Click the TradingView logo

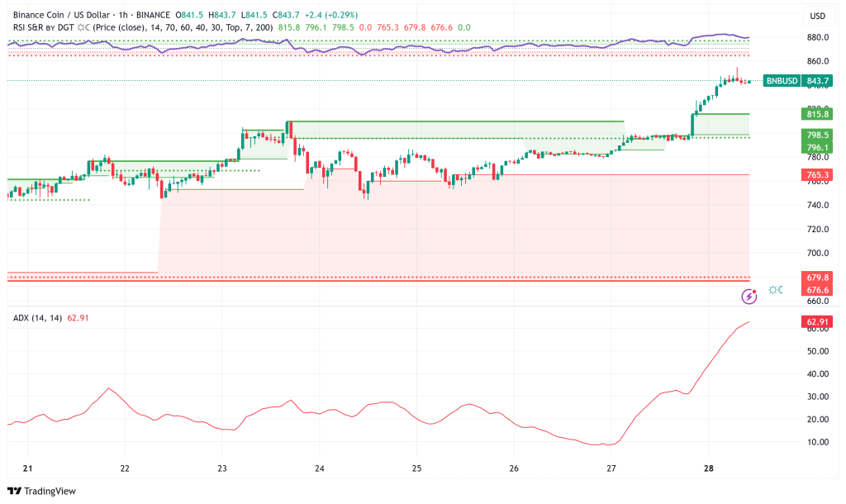pyautogui.click(x=41, y=491)
